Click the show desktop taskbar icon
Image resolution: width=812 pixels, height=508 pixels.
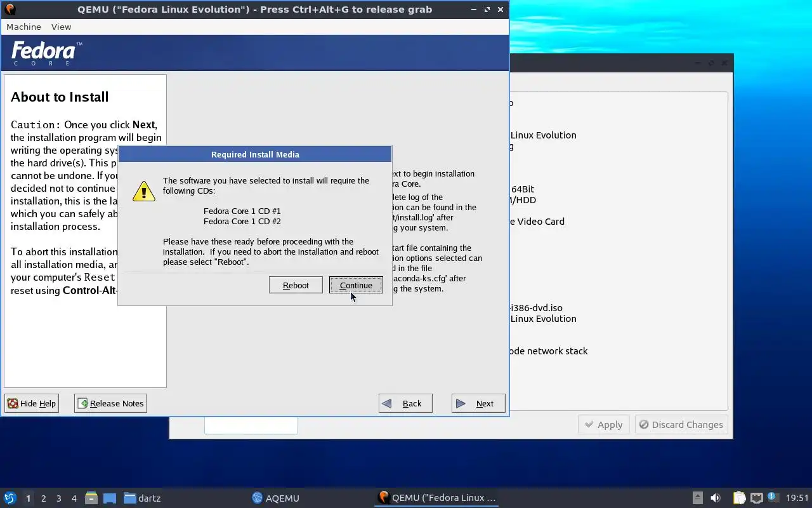(110, 498)
